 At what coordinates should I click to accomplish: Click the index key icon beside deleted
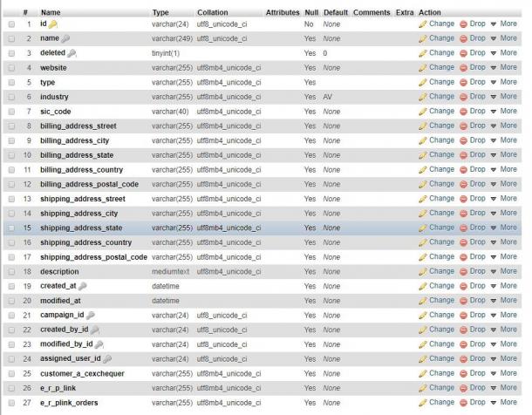[72, 53]
